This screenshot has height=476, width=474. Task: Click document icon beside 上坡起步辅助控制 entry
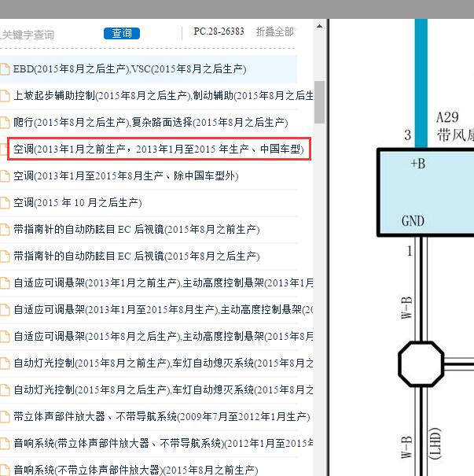tap(5, 96)
